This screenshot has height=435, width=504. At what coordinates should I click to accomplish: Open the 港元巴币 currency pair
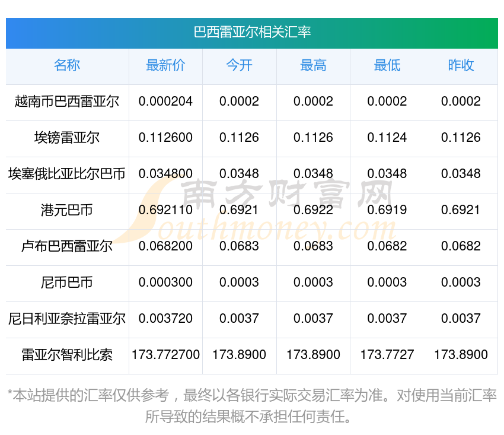[x=67, y=210]
